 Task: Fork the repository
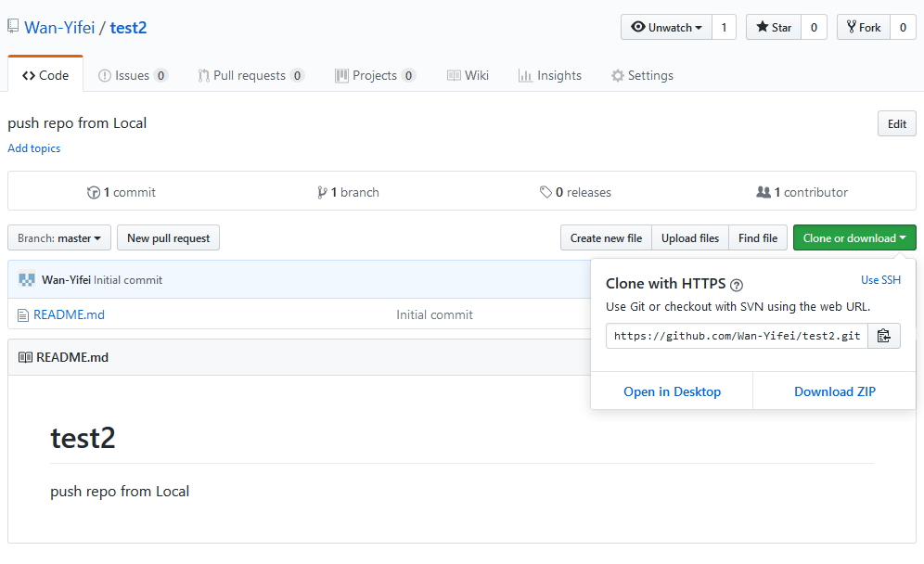[x=864, y=27]
